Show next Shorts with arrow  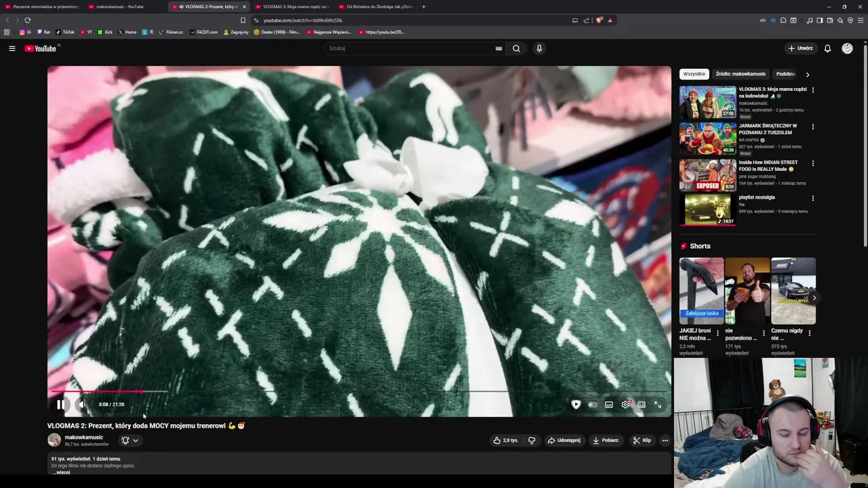[814, 298]
